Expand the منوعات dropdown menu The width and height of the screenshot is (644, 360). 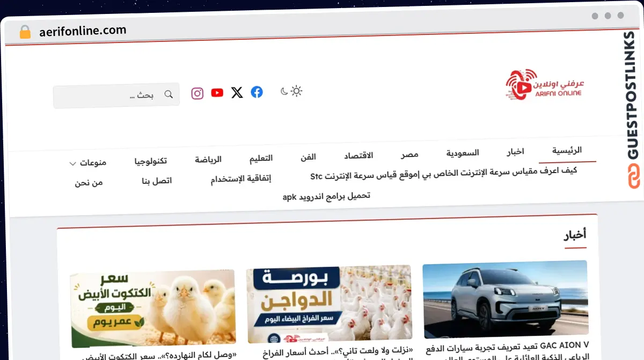(88, 163)
